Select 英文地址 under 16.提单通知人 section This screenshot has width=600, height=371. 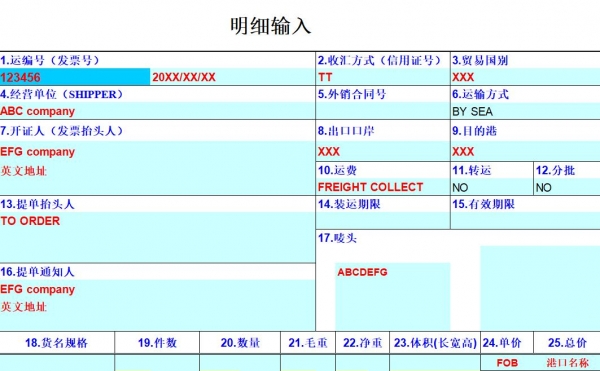23,307
